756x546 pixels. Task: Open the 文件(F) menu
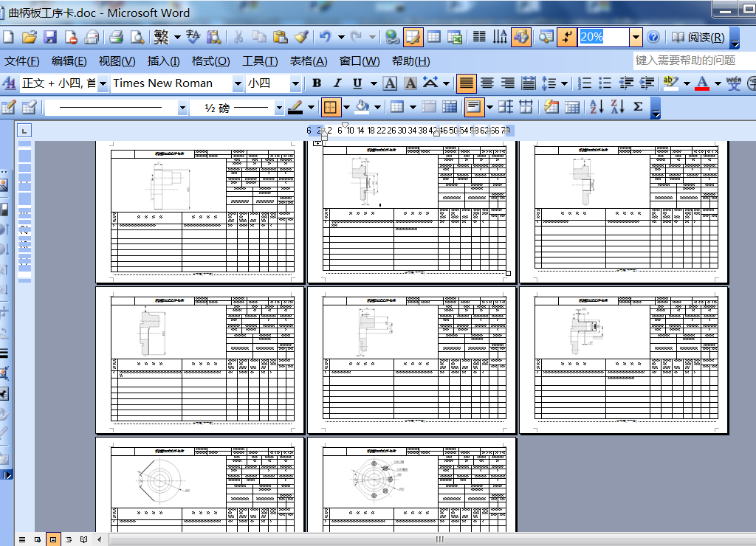point(21,61)
